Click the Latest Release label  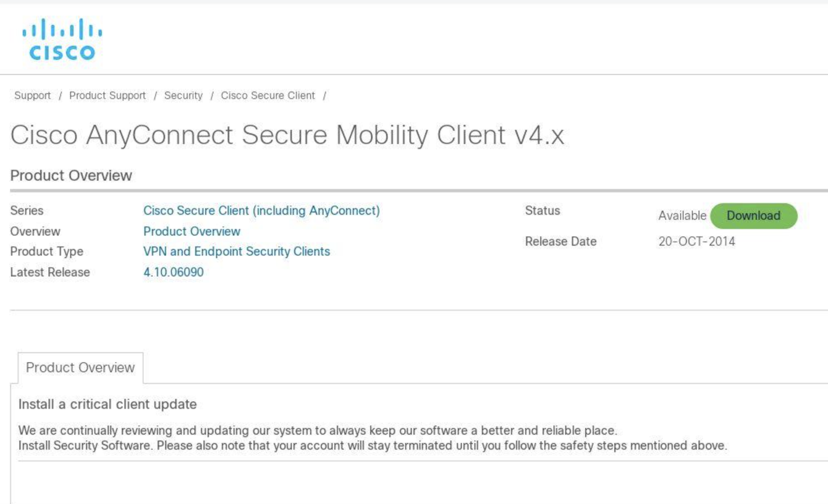(x=50, y=272)
